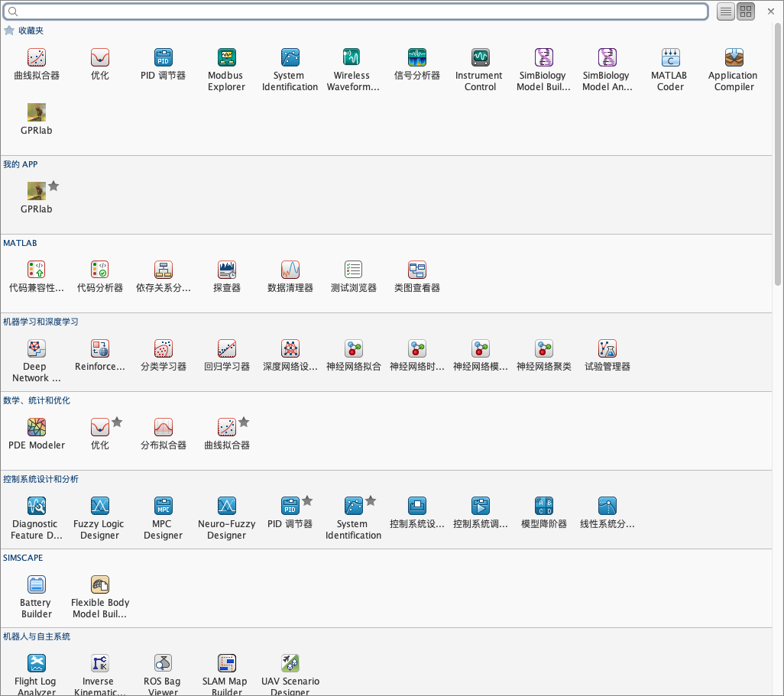Viewport: 784px width, 696px height.
Task: Launch PDE Modeler app
Action: click(x=37, y=434)
